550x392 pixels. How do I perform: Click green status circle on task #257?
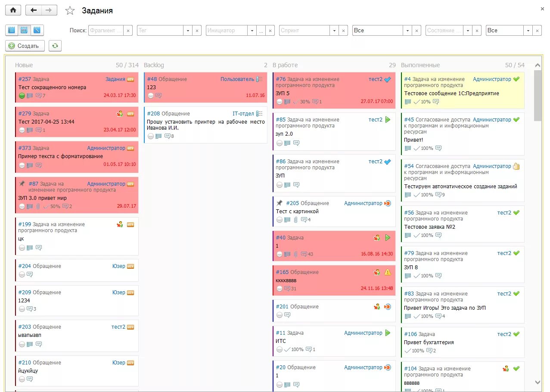[x=22, y=96]
